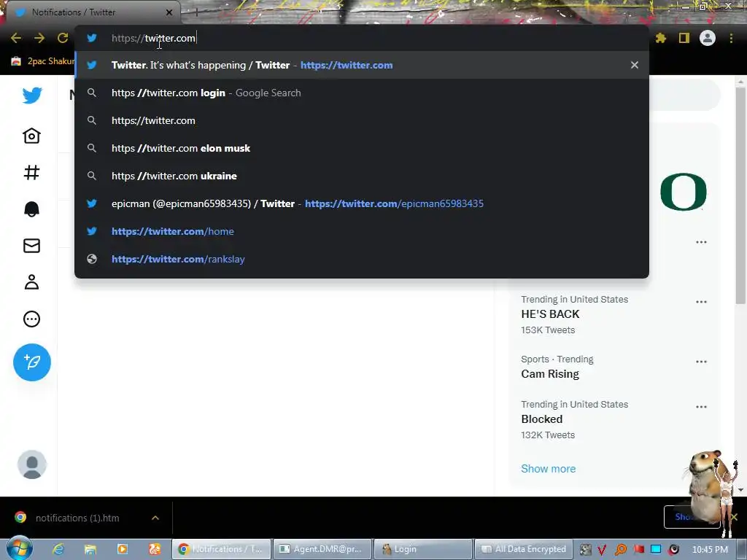Toggle the Chrome side panel icon
The height and width of the screenshot is (560, 747).
(684, 38)
